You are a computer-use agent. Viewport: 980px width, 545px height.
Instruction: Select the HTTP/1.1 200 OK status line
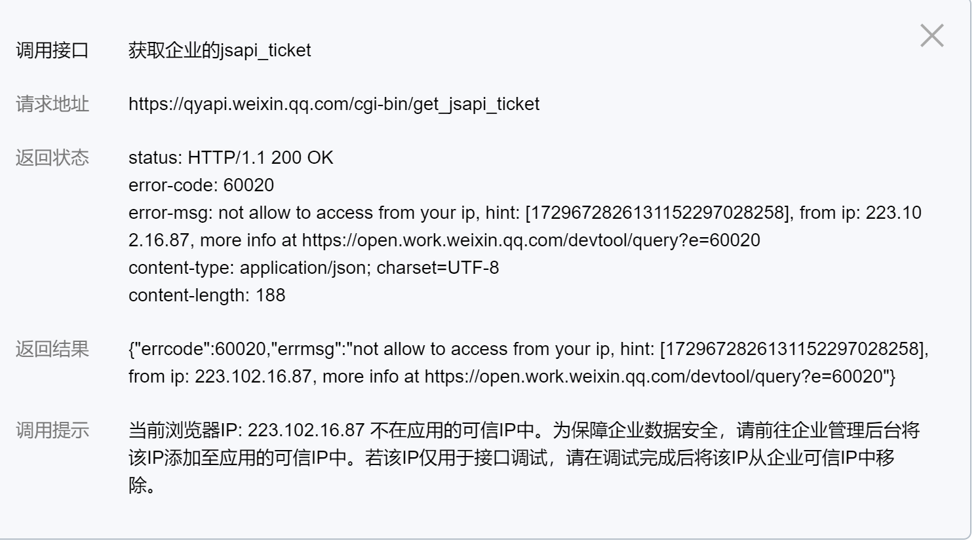231,158
